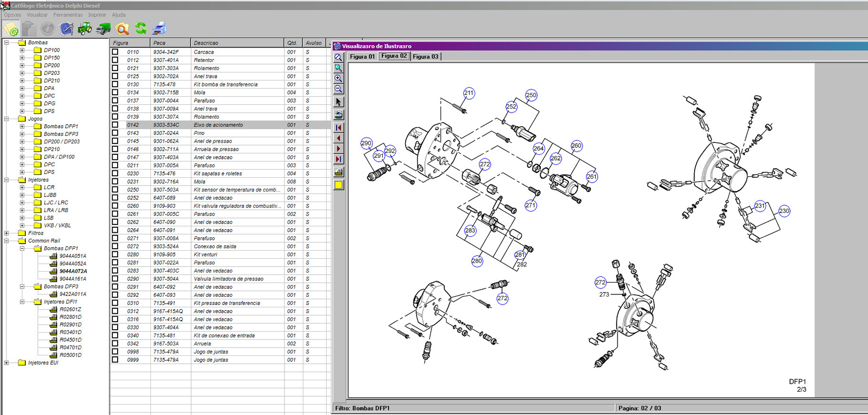Screen dimensions: 868x415
Task: Click the printer icon in main toolbar
Action: (x=159, y=29)
